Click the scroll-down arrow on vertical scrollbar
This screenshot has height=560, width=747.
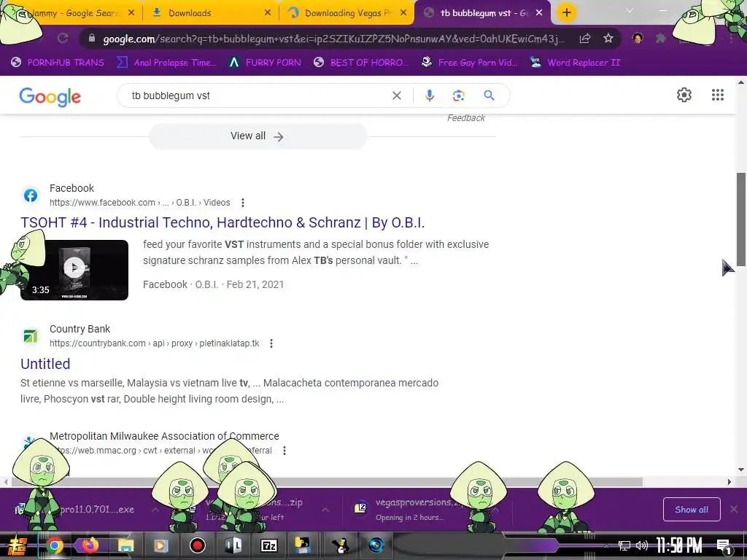(741, 470)
